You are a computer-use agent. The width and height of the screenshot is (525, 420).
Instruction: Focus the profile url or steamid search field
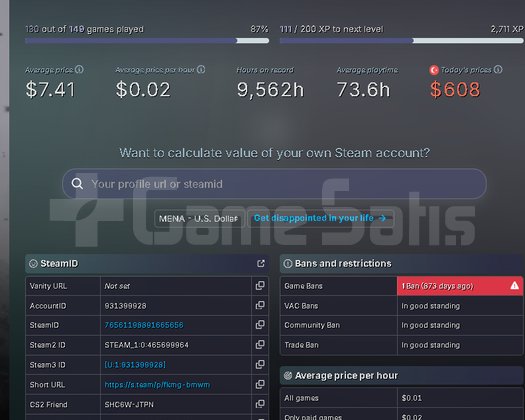click(274, 184)
